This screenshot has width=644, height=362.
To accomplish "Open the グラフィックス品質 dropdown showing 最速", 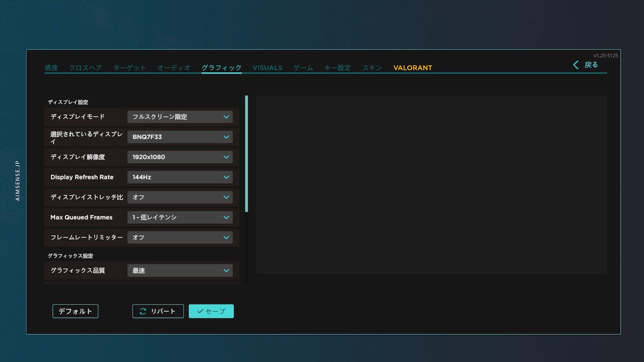I will coord(180,270).
